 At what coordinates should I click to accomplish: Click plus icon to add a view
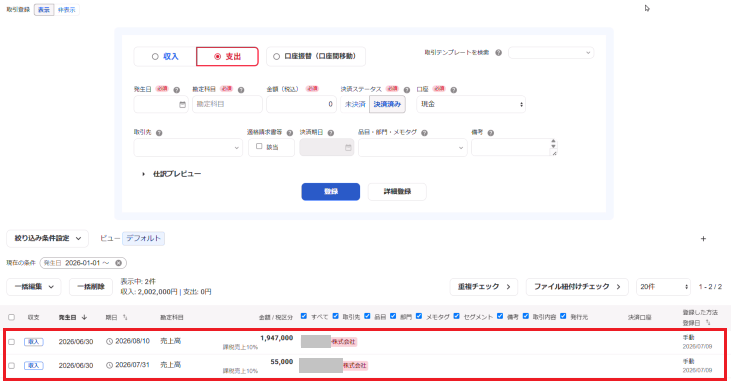pyautogui.click(x=703, y=239)
